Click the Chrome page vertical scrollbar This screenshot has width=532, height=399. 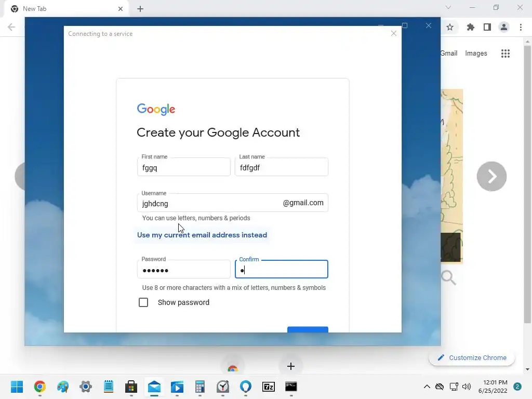(x=527, y=183)
